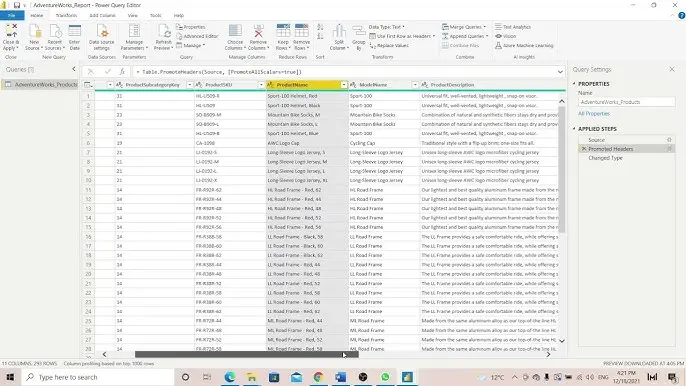Open the All Properties link

pyautogui.click(x=594, y=113)
